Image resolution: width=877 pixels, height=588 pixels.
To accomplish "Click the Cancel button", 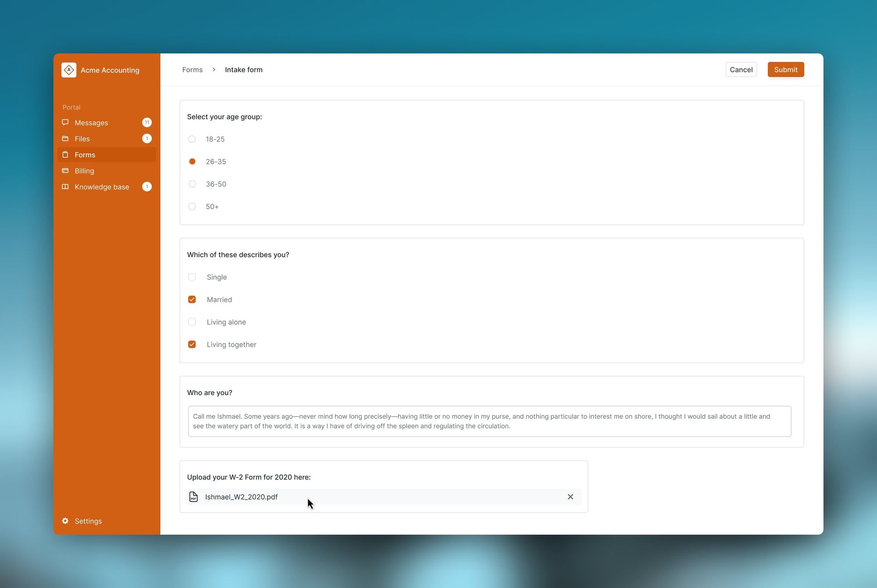I will coord(741,70).
